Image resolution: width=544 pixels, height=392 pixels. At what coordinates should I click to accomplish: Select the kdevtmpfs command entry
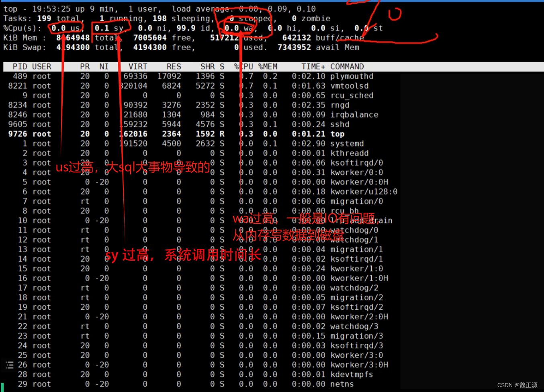[x=352, y=375]
